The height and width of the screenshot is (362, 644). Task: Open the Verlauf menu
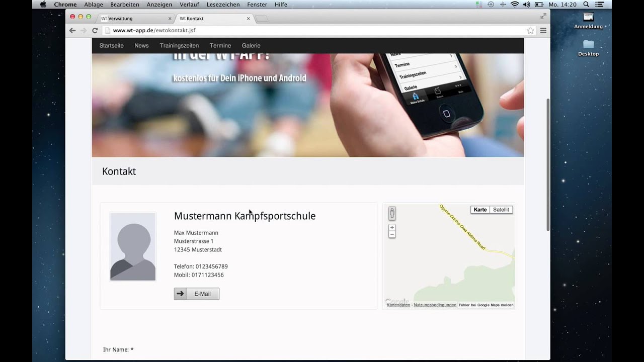coord(189,5)
